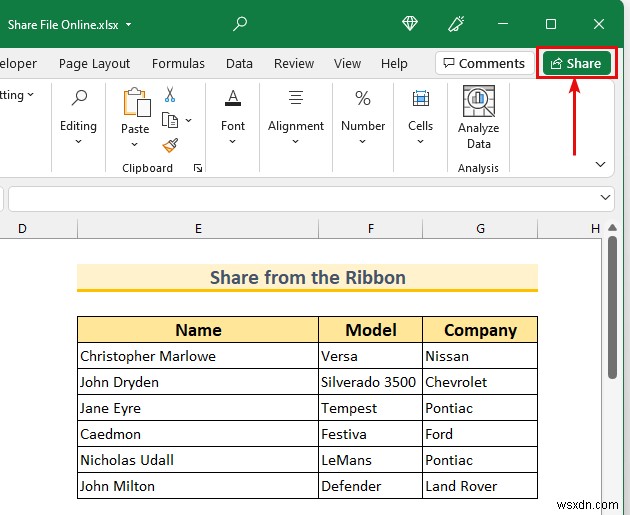Select the cell 'Caedmon'
Viewport: 630px width, 515px height.
(x=198, y=434)
